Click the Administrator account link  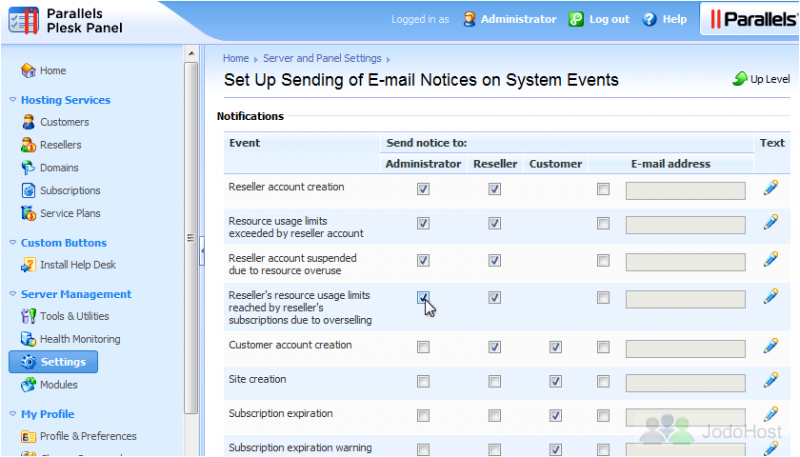click(518, 19)
